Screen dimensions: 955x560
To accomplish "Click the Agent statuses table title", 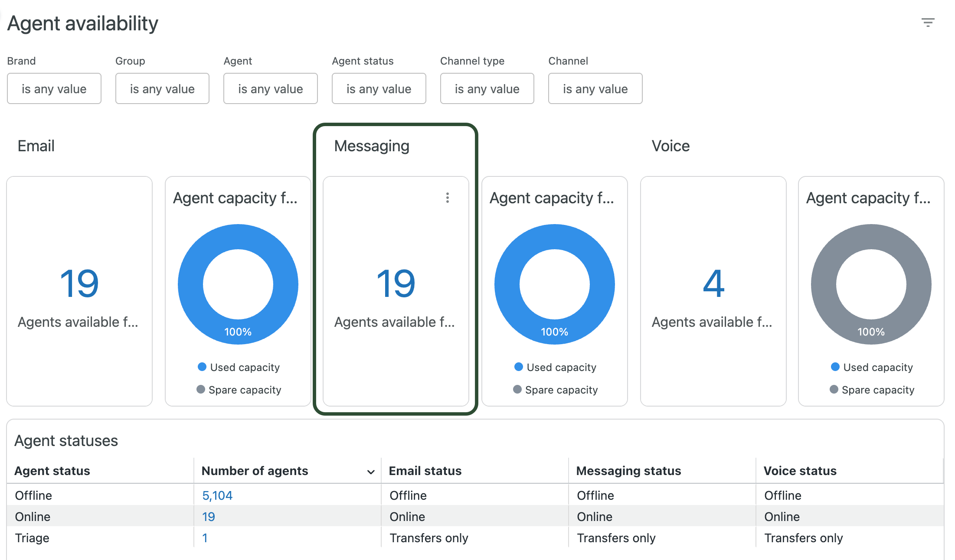I will [66, 441].
